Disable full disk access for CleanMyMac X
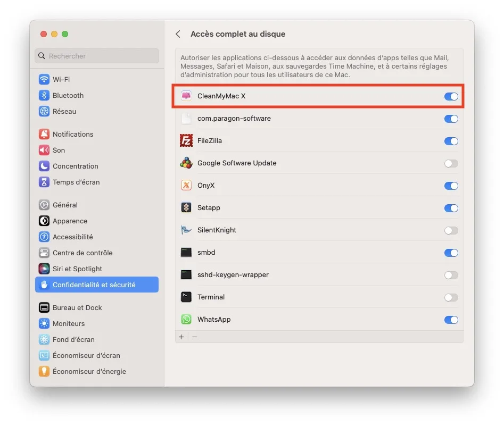The width and height of the screenshot is (504, 426). click(x=451, y=96)
